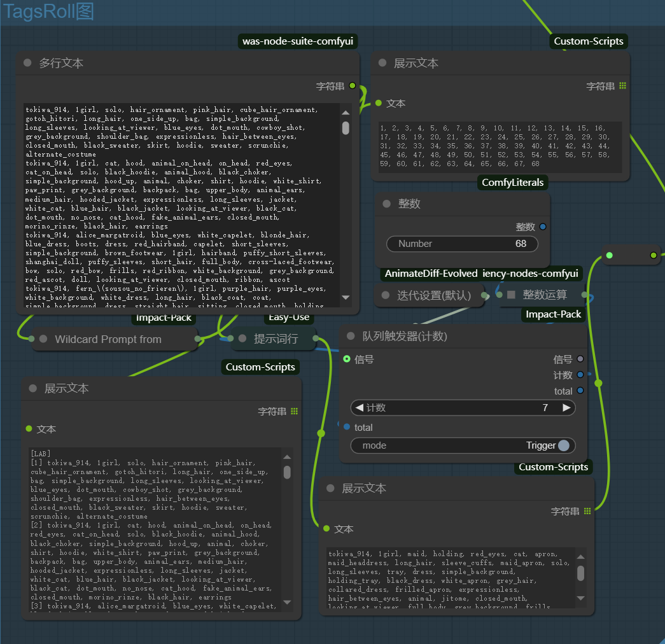Click the square icon on 整数运算 node
Image resolution: width=665 pixels, height=644 pixels.
(511, 295)
